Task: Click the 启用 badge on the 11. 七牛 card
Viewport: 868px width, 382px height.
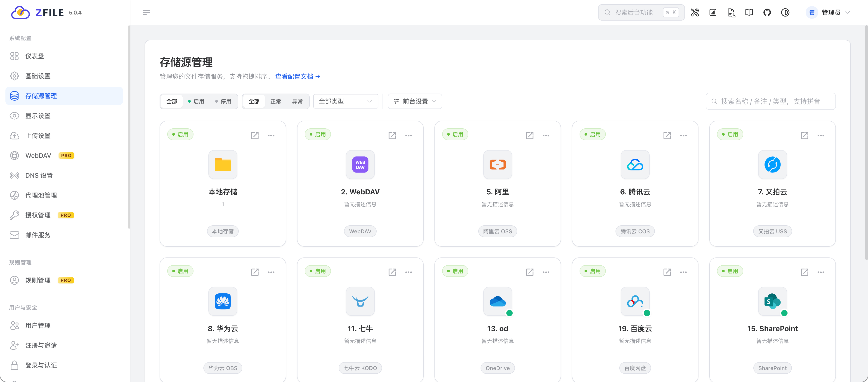Action: click(317, 271)
